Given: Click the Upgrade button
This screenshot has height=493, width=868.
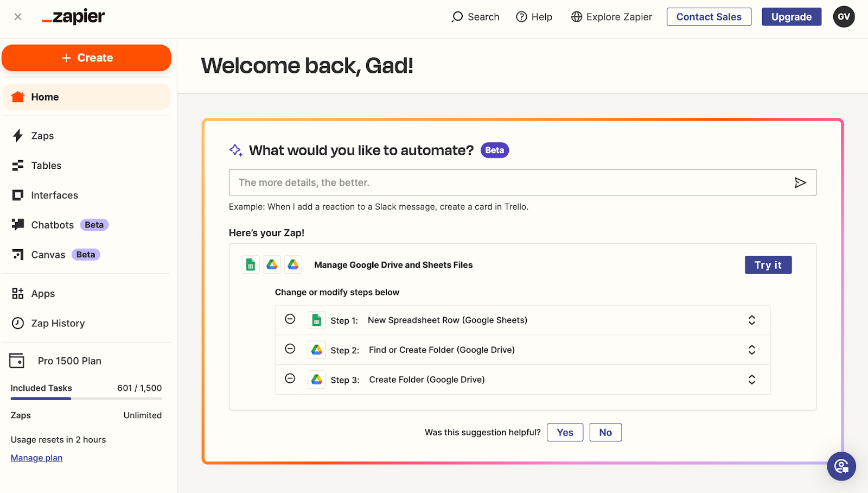Looking at the screenshot, I should (x=792, y=17).
